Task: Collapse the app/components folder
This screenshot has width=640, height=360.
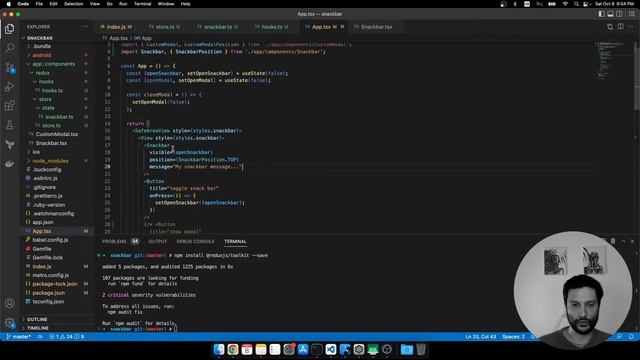Action: click(53, 64)
